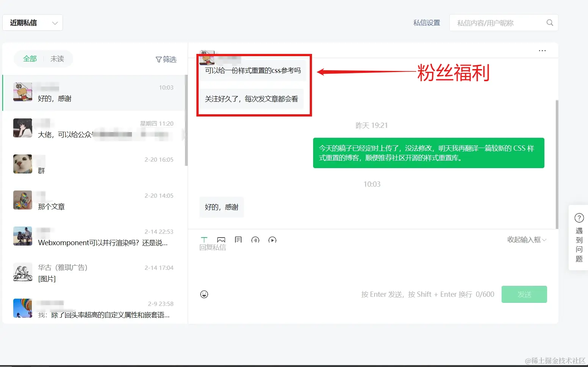Open the 筛选 filter funnel
Image resolution: width=588 pixels, height=367 pixels.
pyautogui.click(x=166, y=59)
